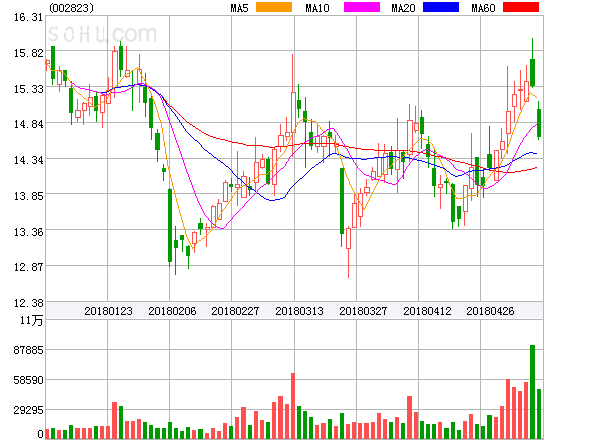Image resolution: width=600 pixels, height=440 pixels.
Task: Select the MA5 legend label
Action: (240, 8)
